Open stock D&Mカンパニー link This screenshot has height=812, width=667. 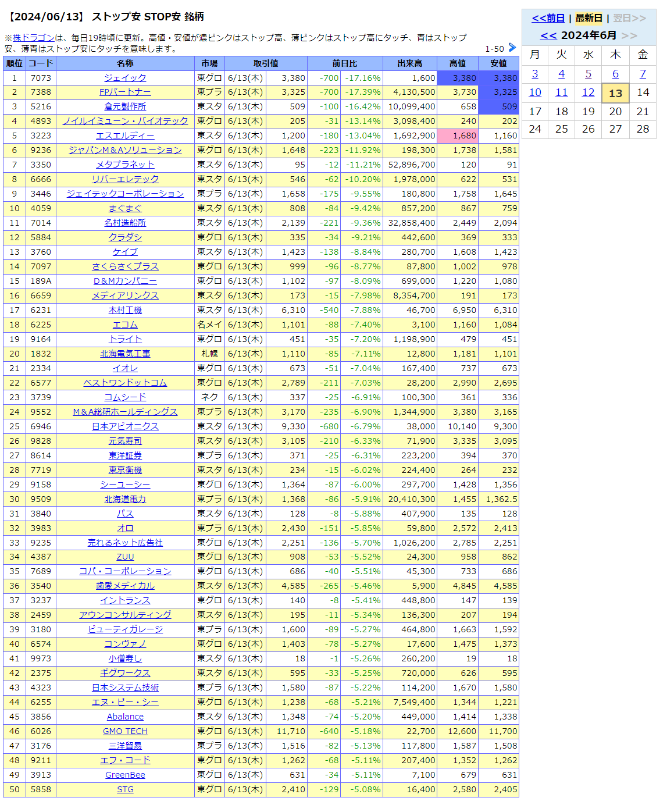[125, 282]
